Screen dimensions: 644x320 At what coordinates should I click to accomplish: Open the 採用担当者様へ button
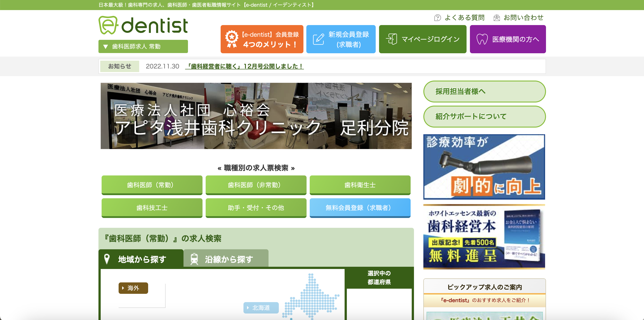(484, 92)
